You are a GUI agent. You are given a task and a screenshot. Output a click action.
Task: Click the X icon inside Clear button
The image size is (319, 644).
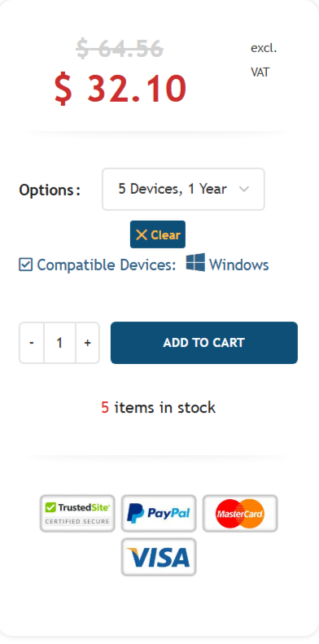[142, 235]
